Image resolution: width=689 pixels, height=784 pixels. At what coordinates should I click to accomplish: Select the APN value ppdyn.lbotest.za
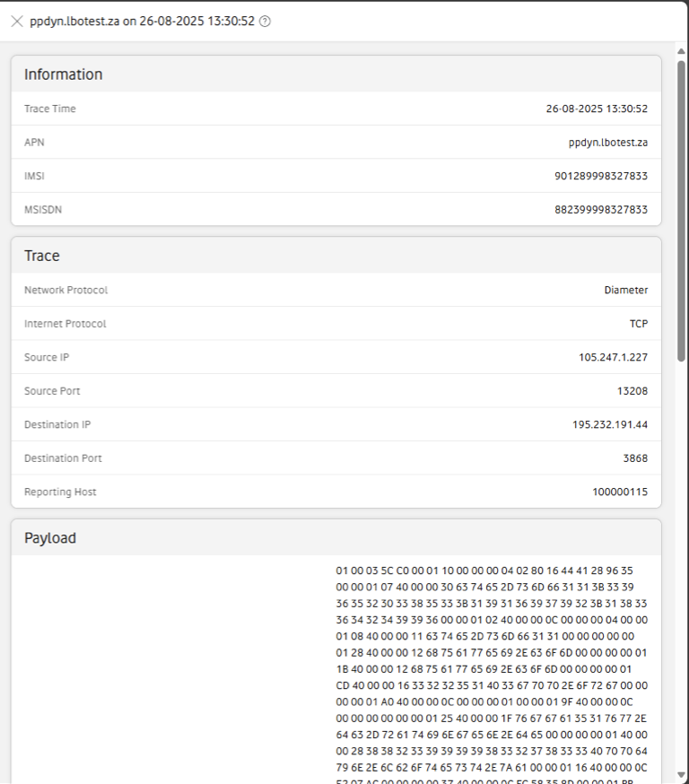pos(607,142)
